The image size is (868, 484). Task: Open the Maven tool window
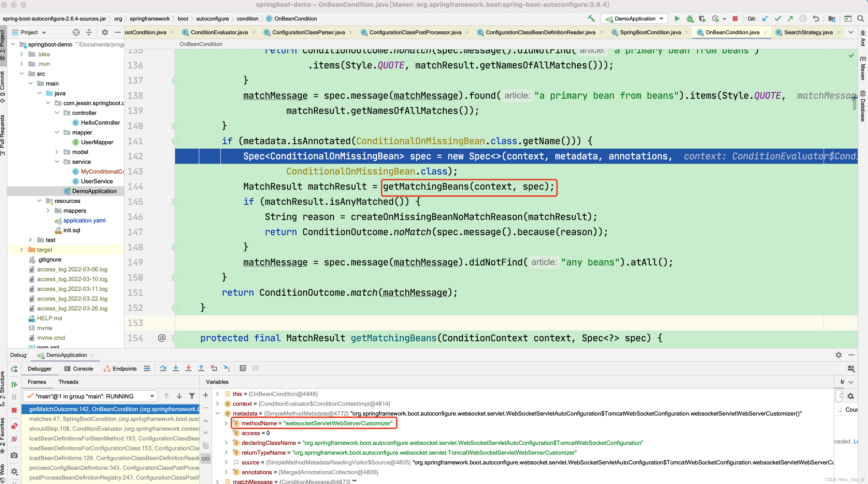863,68
